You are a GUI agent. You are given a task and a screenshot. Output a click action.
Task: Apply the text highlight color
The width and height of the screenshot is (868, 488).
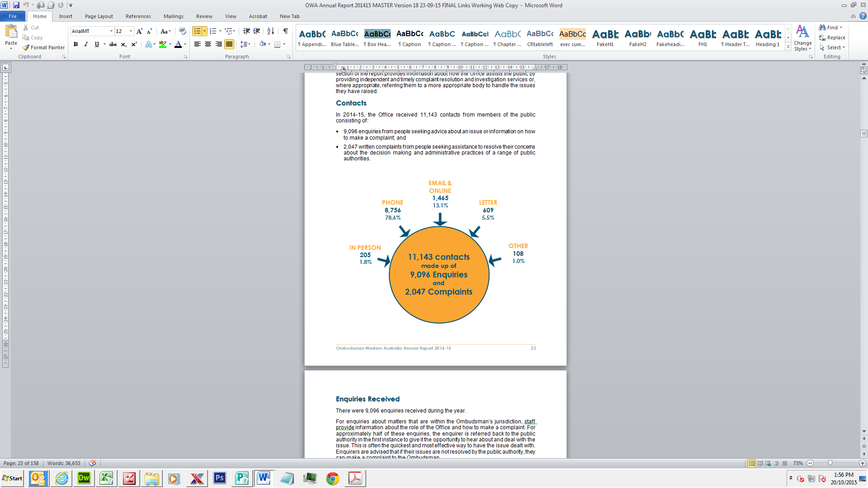coord(163,44)
